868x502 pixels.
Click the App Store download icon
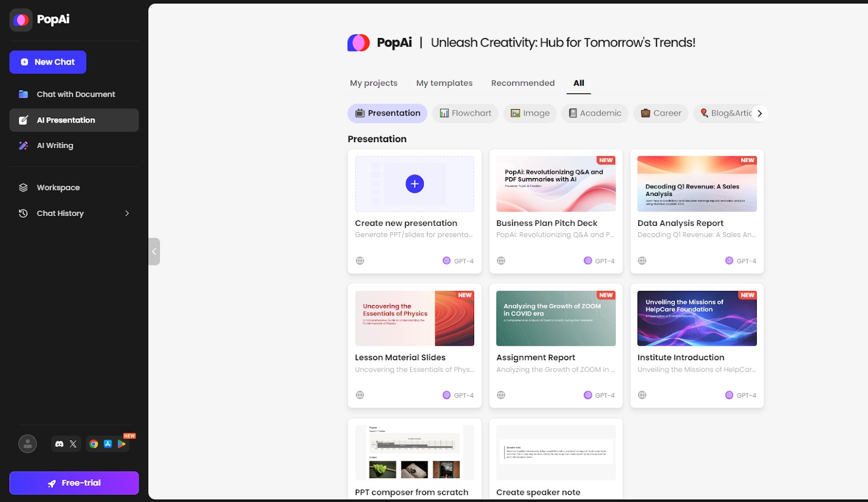(108, 444)
